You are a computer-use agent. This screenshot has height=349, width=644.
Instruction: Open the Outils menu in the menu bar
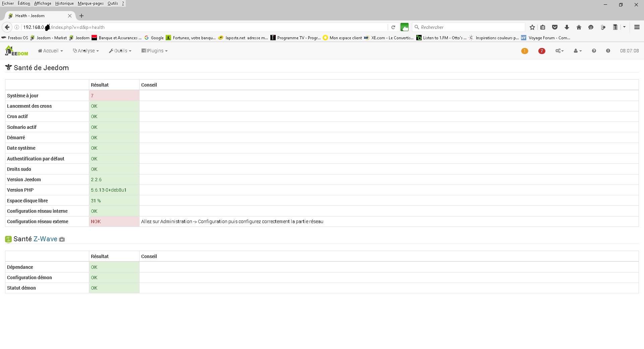coord(113,3)
